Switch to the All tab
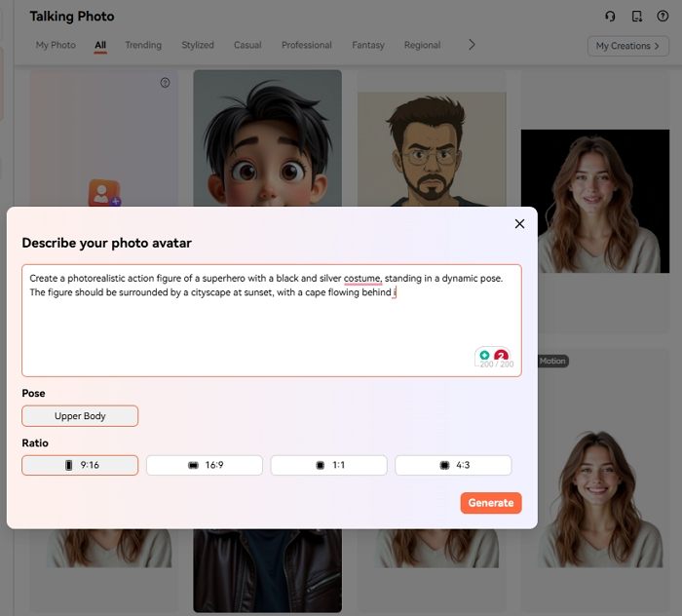 click(100, 45)
